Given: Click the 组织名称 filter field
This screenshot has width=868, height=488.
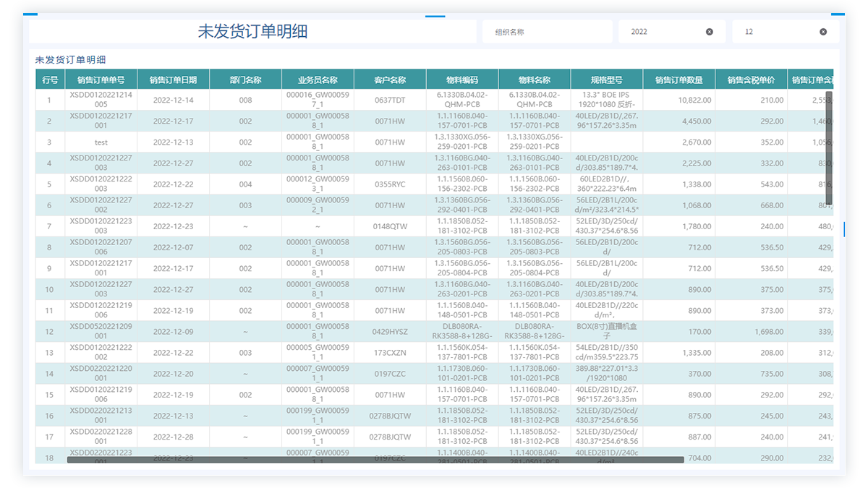Looking at the screenshot, I should pyautogui.click(x=550, y=32).
